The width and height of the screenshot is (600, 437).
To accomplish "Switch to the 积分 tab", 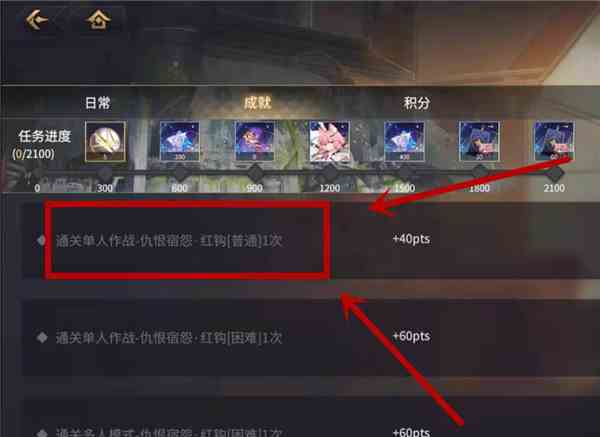I will pyautogui.click(x=417, y=103).
